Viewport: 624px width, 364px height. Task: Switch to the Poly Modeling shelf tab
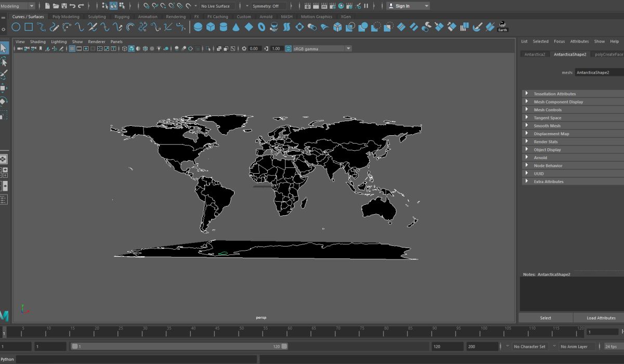(66, 17)
